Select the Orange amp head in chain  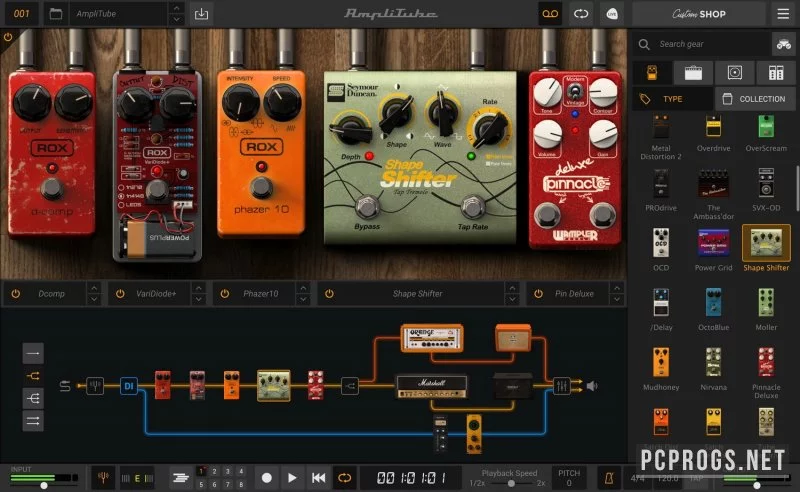[x=432, y=338]
